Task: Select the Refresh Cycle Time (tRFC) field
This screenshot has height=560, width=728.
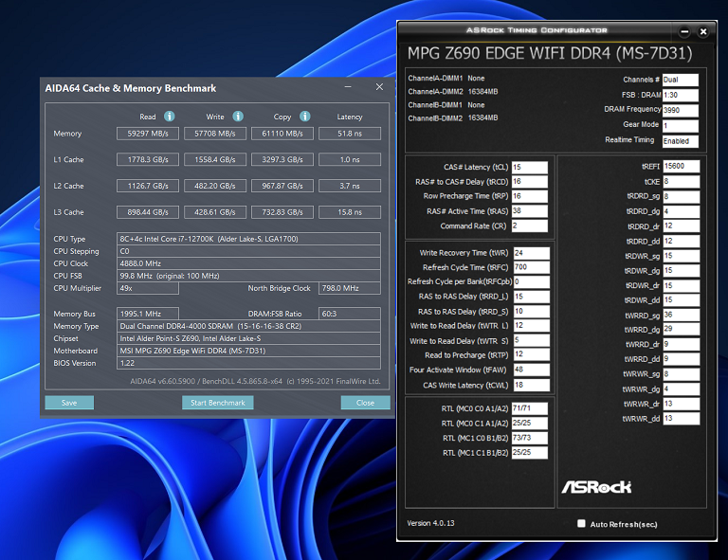Action: [531, 267]
